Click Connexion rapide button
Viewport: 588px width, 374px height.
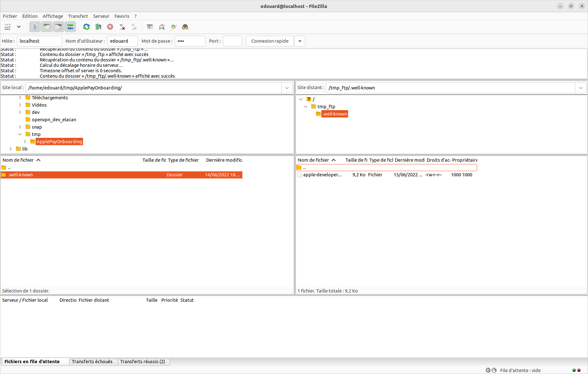270,41
